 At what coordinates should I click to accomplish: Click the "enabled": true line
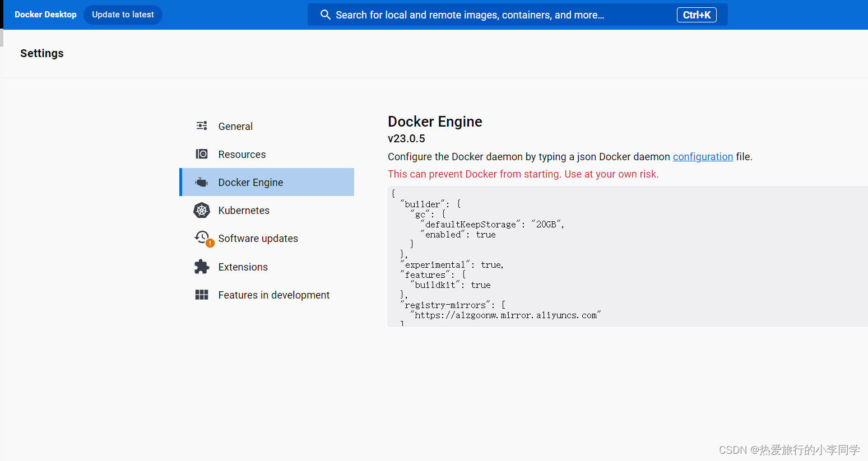[x=458, y=234]
